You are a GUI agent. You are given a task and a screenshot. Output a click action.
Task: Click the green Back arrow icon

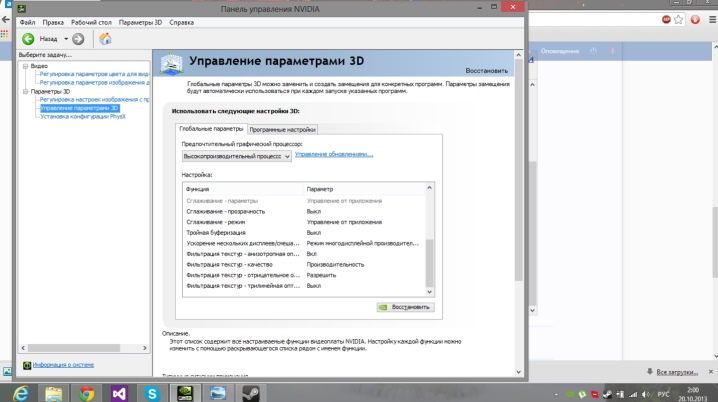(28, 39)
